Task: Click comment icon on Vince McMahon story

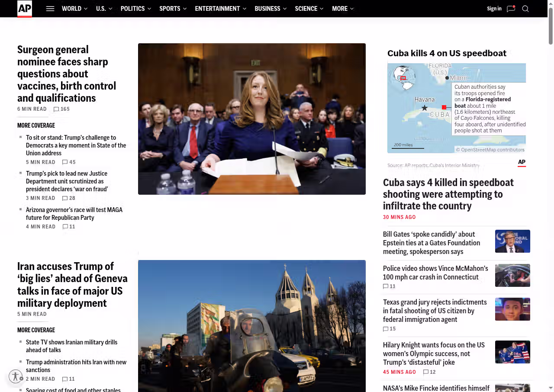Action: 386,286
